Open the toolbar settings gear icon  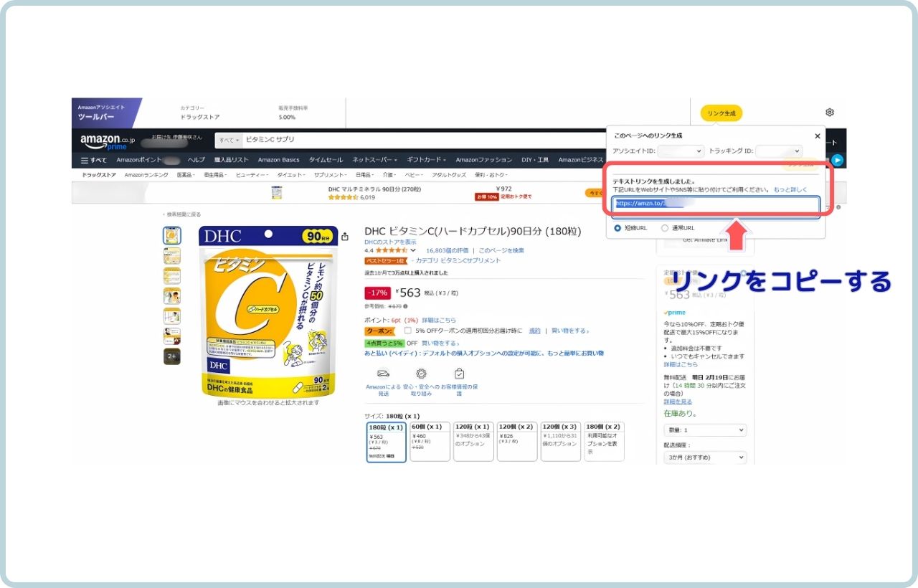(829, 113)
